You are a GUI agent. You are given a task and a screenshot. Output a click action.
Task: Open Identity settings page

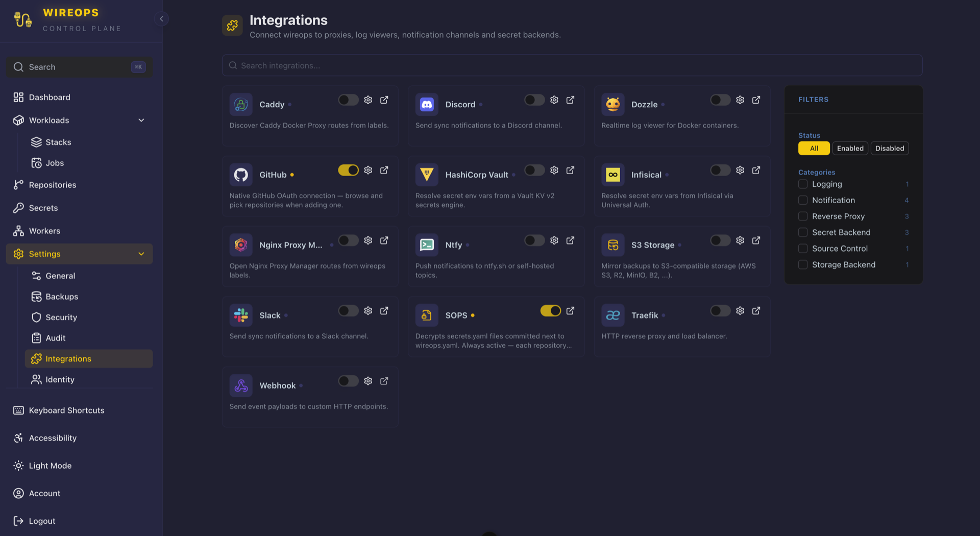(x=89, y=380)
